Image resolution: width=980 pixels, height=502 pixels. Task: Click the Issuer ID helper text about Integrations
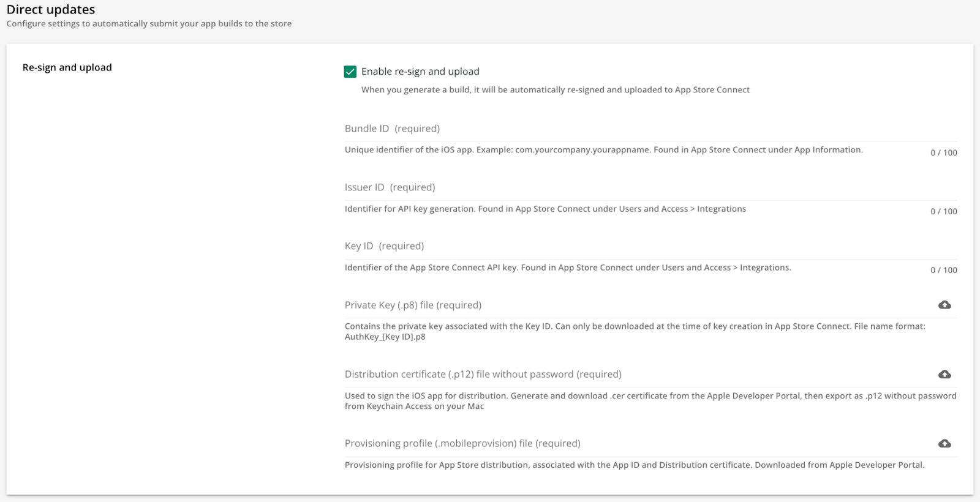(545, 209)
